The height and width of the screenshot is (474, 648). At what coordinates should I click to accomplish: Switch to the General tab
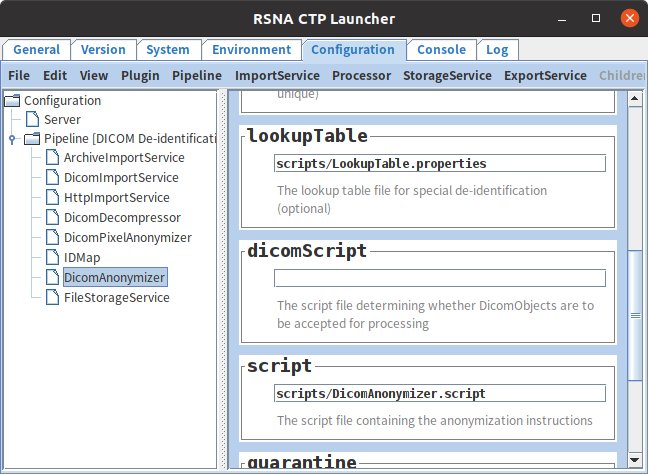36,50
